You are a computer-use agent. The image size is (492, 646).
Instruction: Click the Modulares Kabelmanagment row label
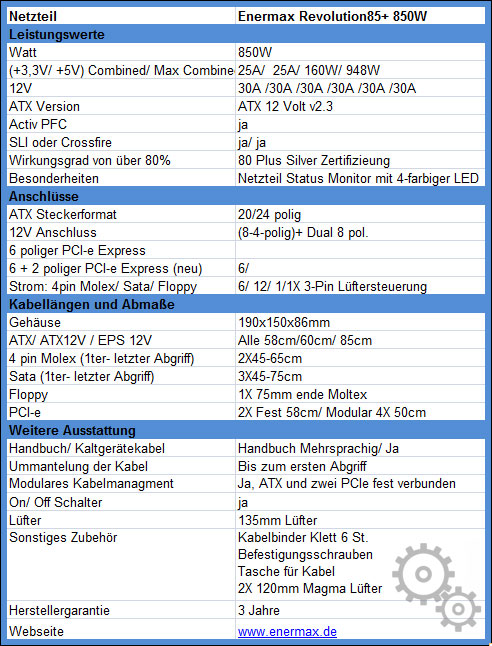(121, 484)
